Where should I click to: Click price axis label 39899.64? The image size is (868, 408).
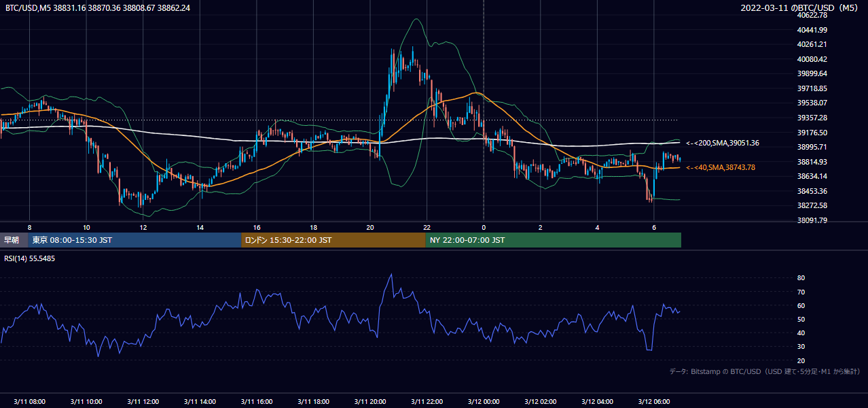(813, 73)
